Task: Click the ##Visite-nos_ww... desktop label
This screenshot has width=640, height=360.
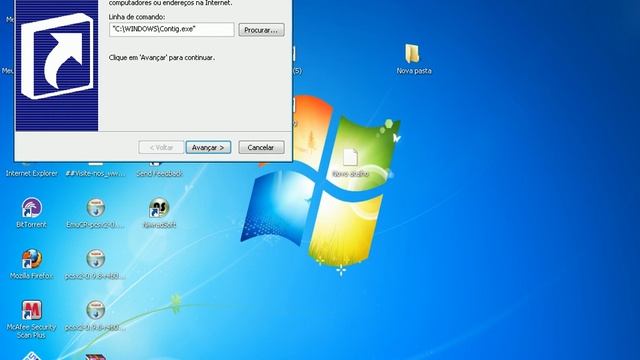Action: pyautogui.click(x=96, y=173)
